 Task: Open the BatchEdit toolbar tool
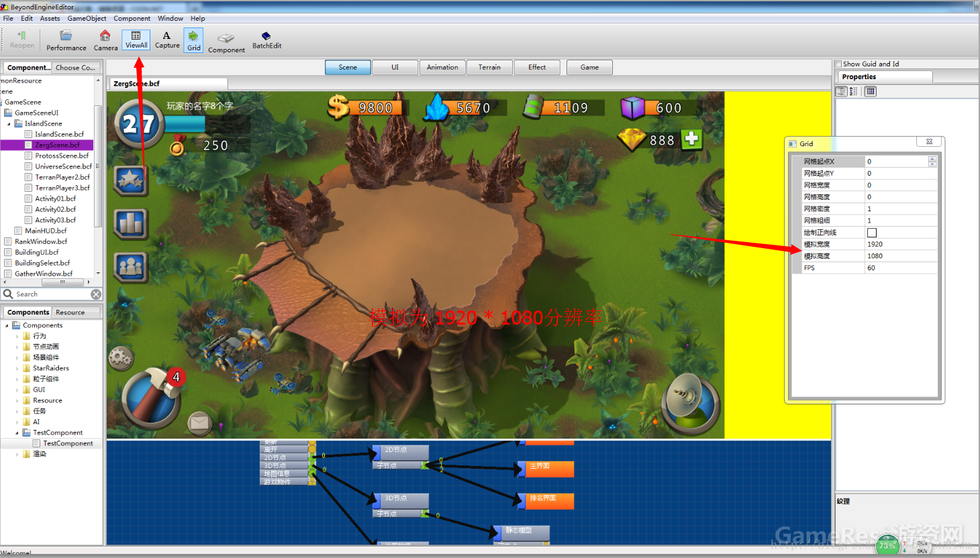click(x=266, y=40)
